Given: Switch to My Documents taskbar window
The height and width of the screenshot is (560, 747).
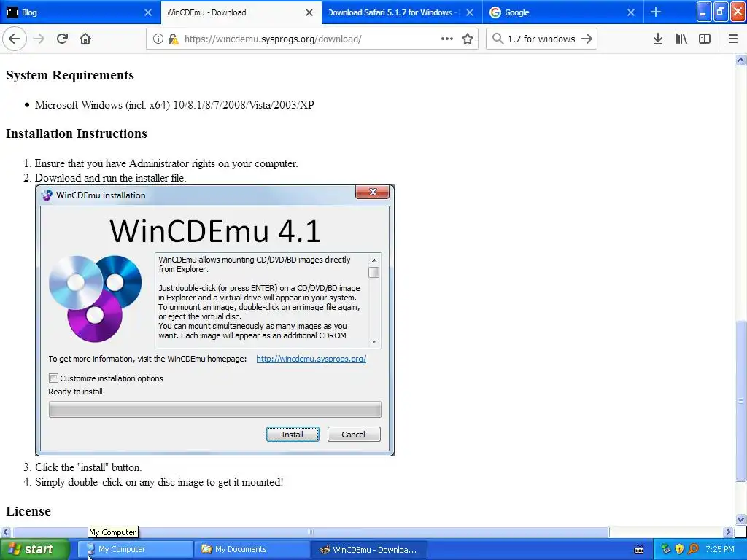Looking at the screenshot, I should pos(252,549).
